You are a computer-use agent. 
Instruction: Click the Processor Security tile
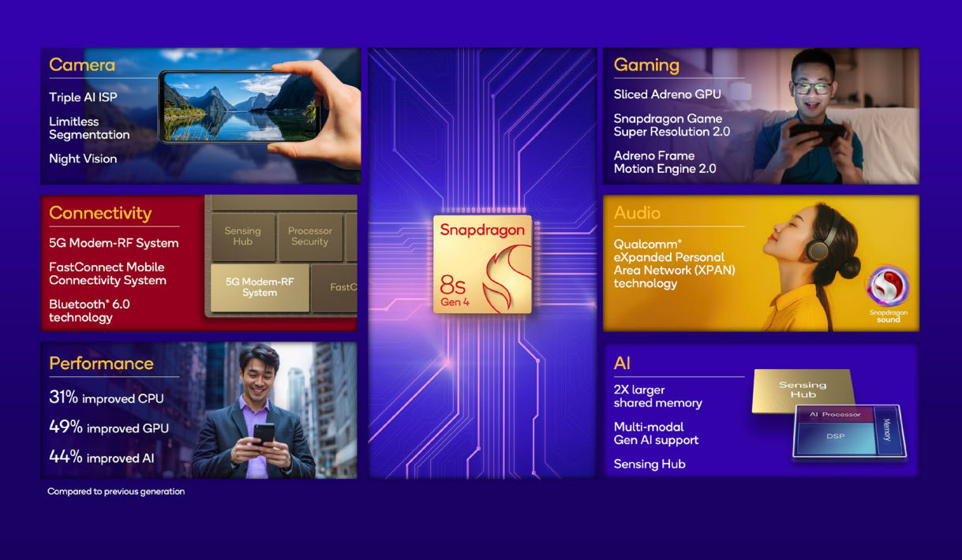(x=310, y=237)
